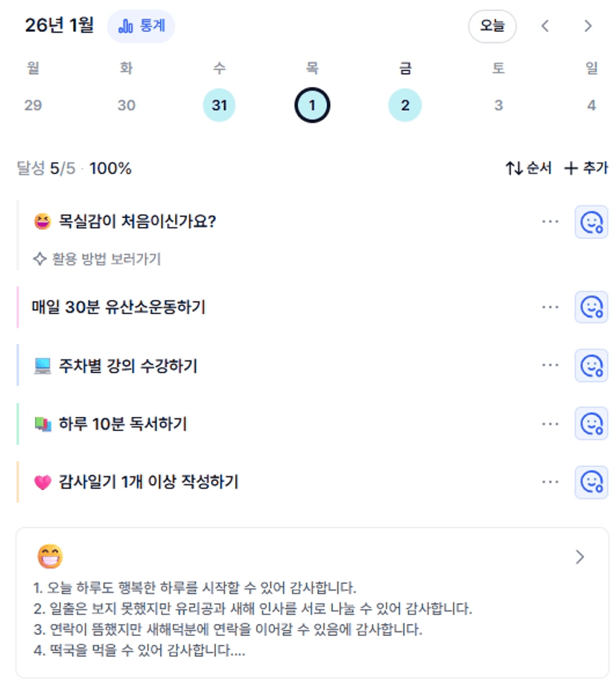Select Friday the 2nd in calendar
Viewport: 616px width, 682px height.
coord(404,106)
